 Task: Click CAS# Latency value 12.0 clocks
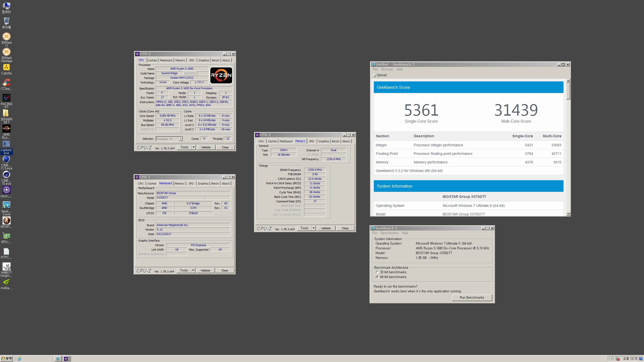315,179
